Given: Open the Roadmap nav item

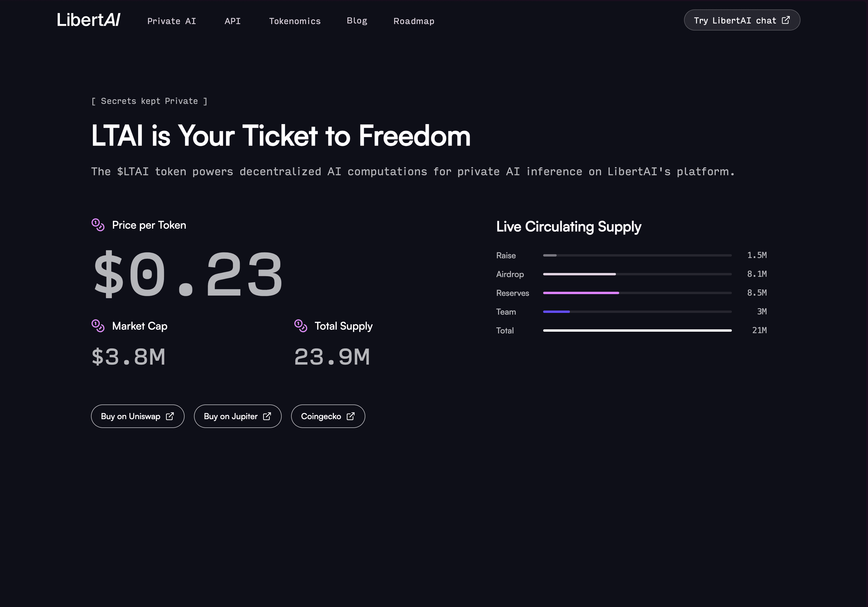Looking at the screenshot, I should (414, 21).
